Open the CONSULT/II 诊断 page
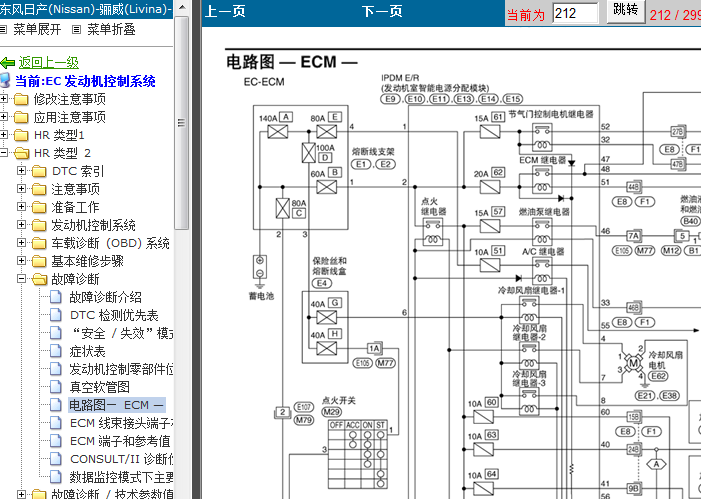 tap(122, 459)
